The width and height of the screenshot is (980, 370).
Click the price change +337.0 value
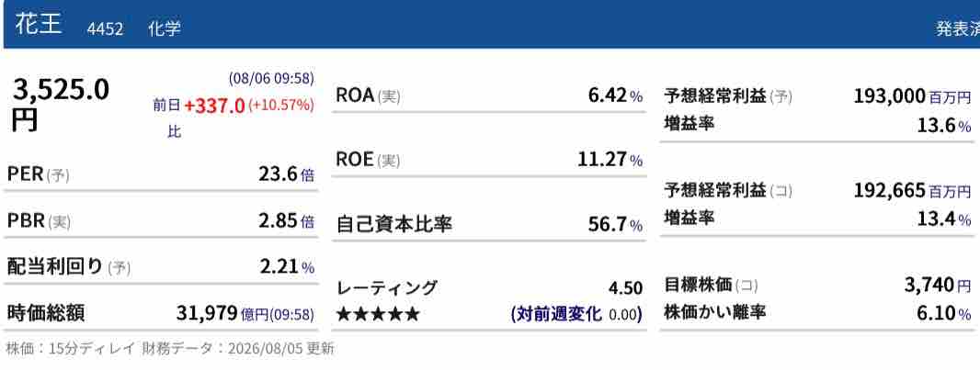pyautogui.click(x=214, y=106)
